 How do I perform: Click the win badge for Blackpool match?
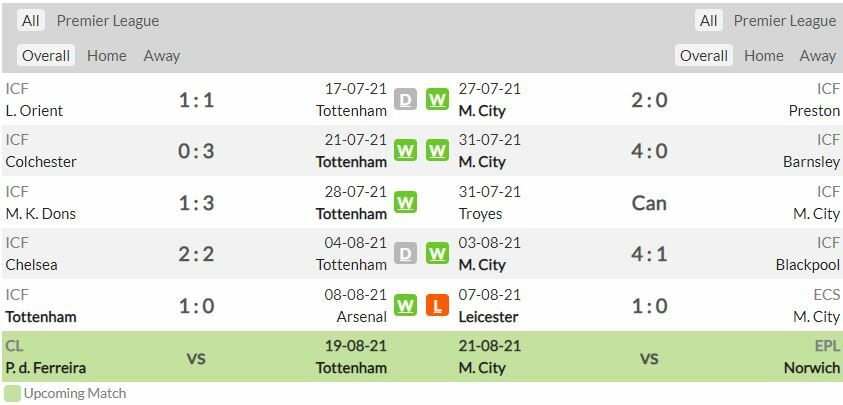(437, 254)
